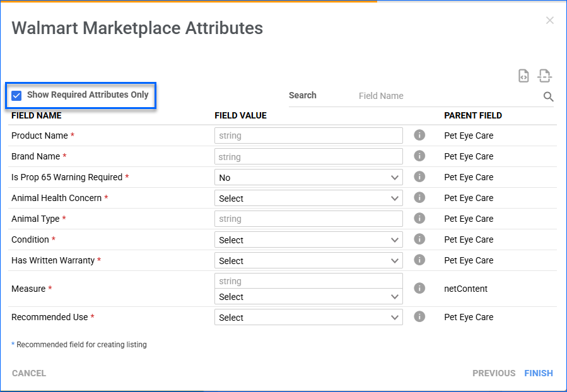
Task: Go back with the PREVIOUS button
Action: [494, 373]
